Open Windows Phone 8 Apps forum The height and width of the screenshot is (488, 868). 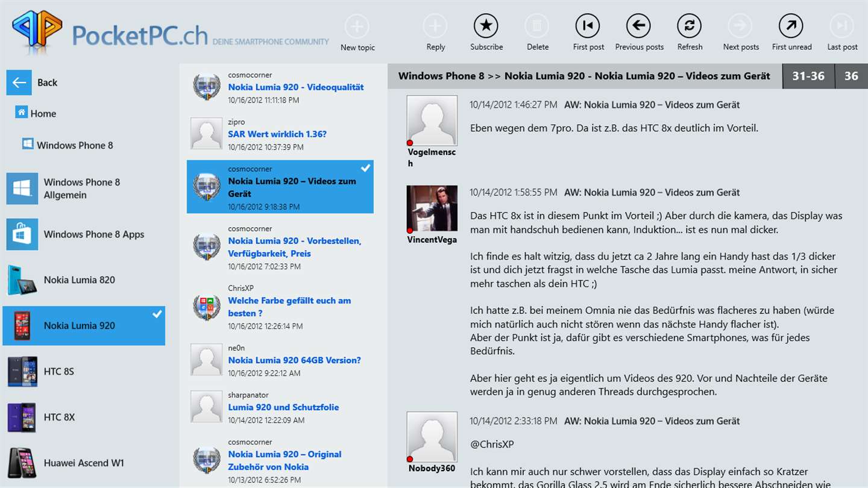84,234
